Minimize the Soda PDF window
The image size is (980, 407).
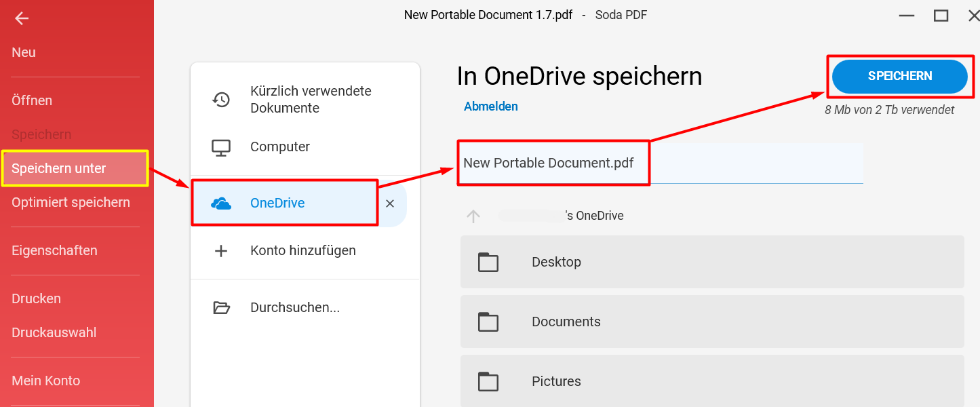pos(907,15)
